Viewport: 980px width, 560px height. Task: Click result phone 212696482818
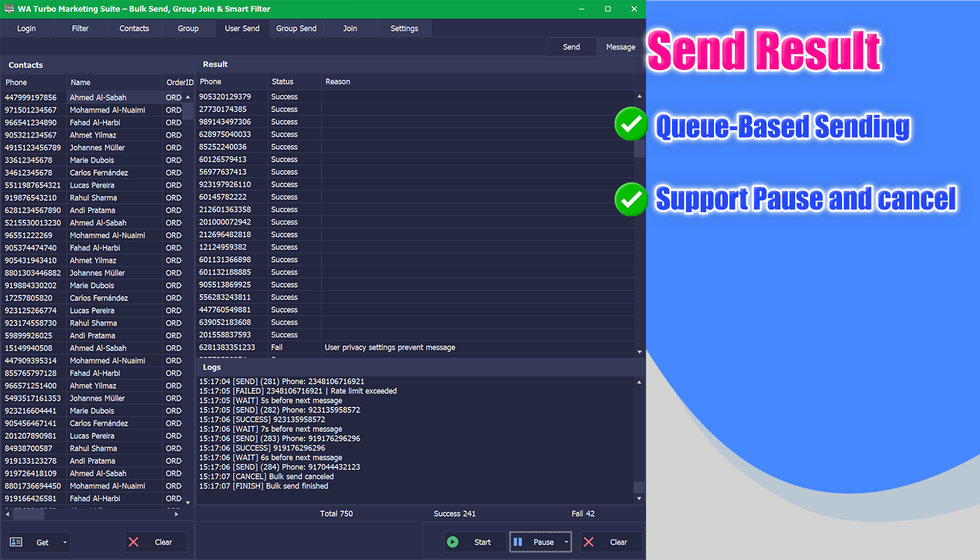225,234
